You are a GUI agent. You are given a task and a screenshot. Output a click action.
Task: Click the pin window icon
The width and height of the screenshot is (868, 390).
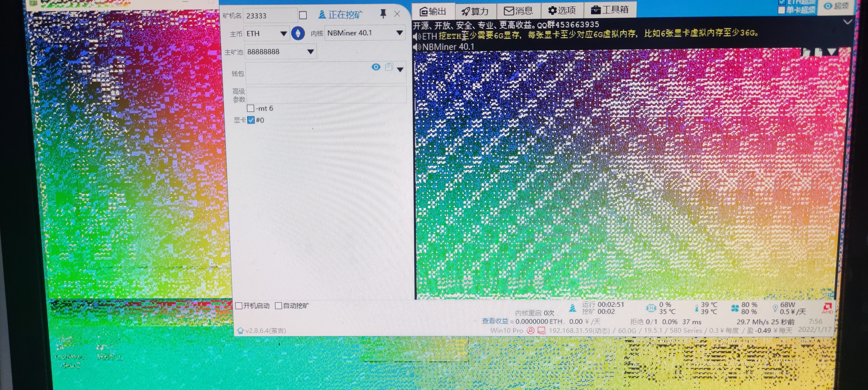click(x=383, y=14)
